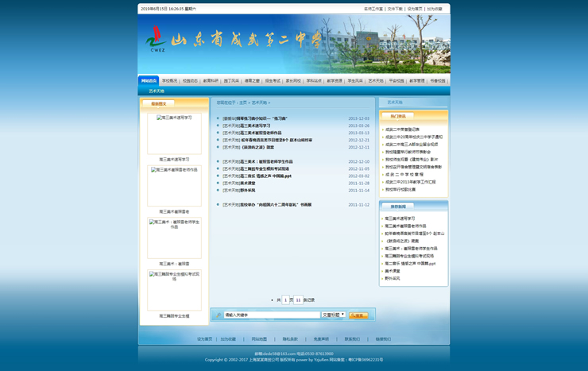Click 主页 in the breadcrumb path
This screenshot has width=588, height=371.
coord(243,102)
